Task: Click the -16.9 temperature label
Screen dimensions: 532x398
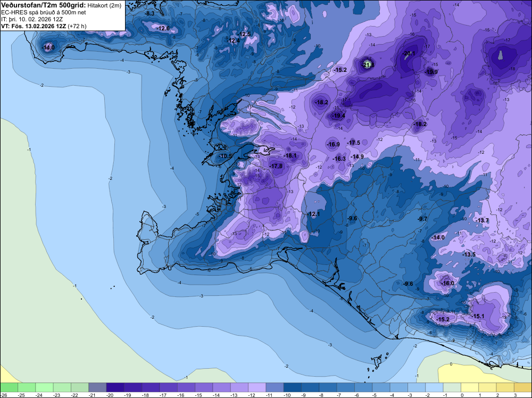Action: coord(333,144)
